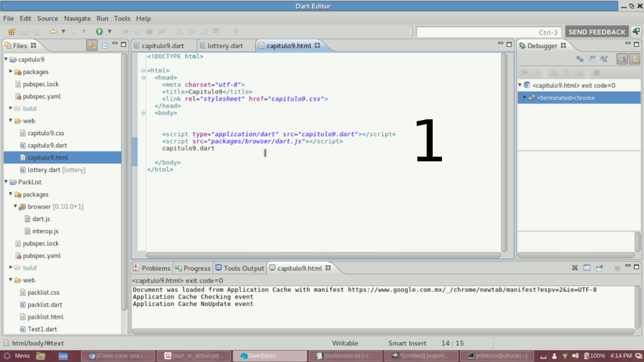Click the New Project toolbar icon
This screenshot has height=362, width=644.
coord(12,31)
